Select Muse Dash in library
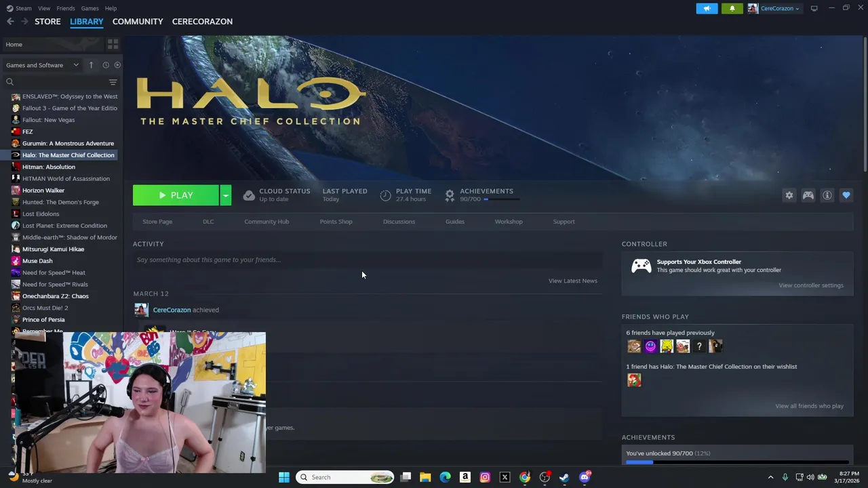 [37, 261]
